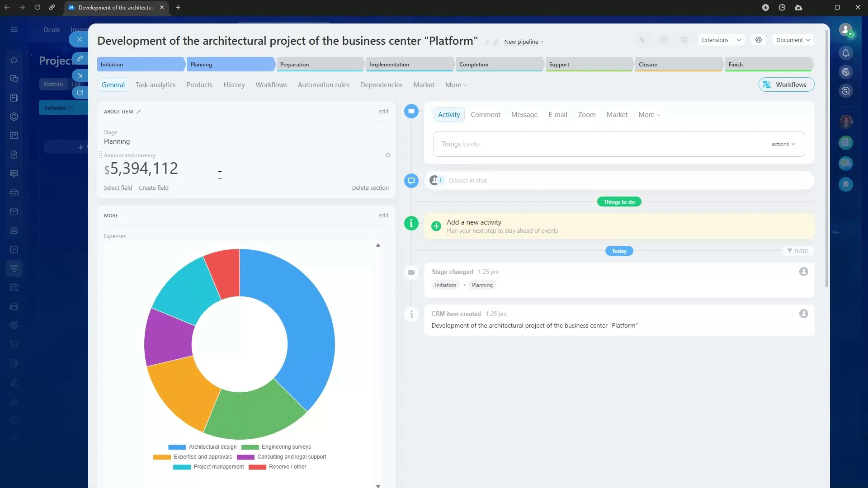Click the phone call icon in header
Viewport: 868px width, 488px height.
(642, 40)
